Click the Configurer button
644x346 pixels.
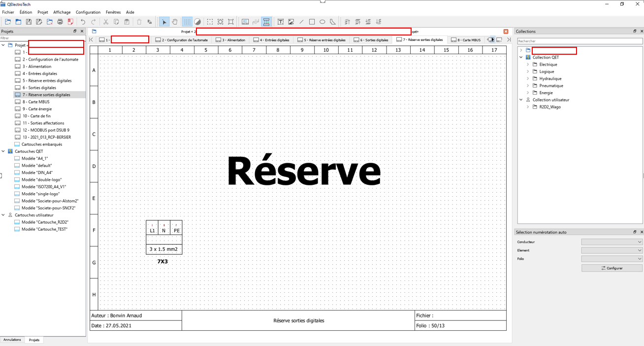[612, 268]
